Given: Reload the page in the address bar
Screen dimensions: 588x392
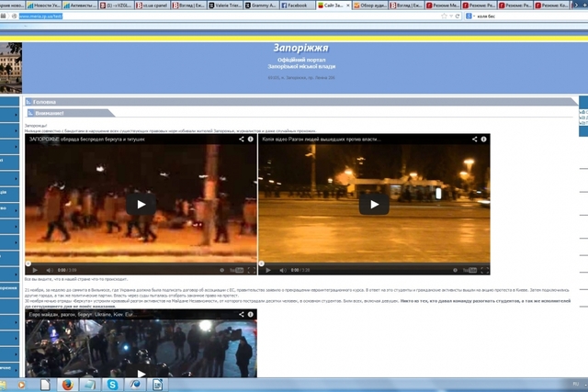Looking at the screenshot, I should pyautogui.click(x=458, y=17).
